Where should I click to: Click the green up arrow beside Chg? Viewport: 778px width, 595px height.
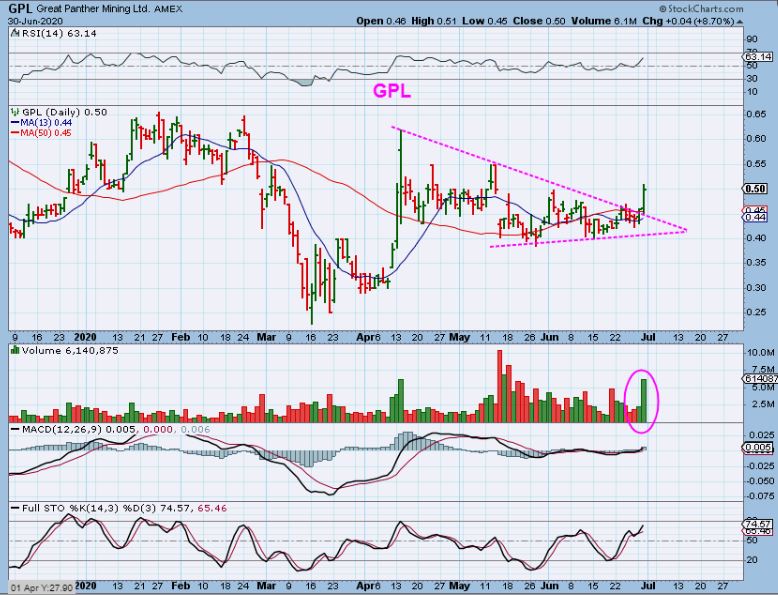pyautogui.click(x=740, y=22)
